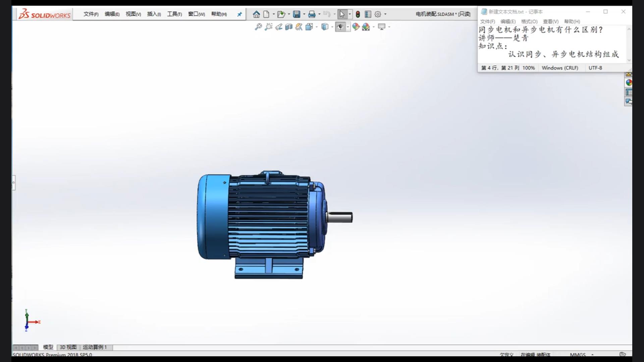Open Custom Properties task pane tab
This screenshot has height=362, width=644.
pos(629,92)
